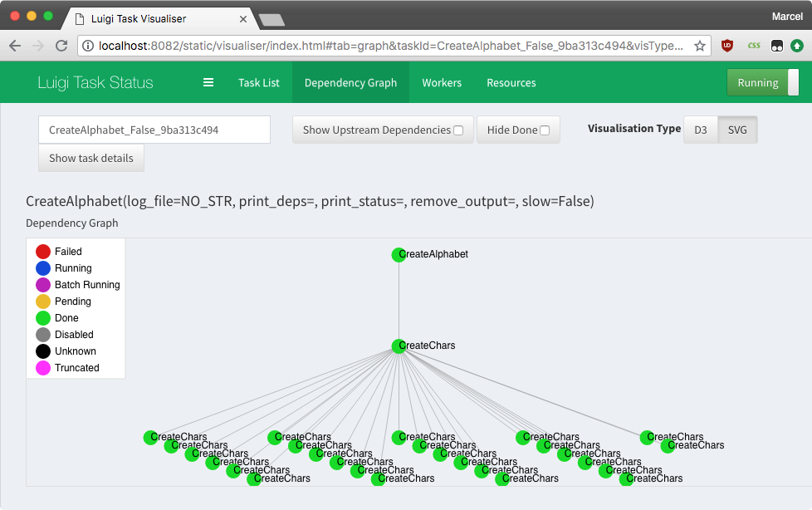Open the uBlock Origin shield extension icon
812x510 pixels.
pyautogui.click(x=727, y=46)
